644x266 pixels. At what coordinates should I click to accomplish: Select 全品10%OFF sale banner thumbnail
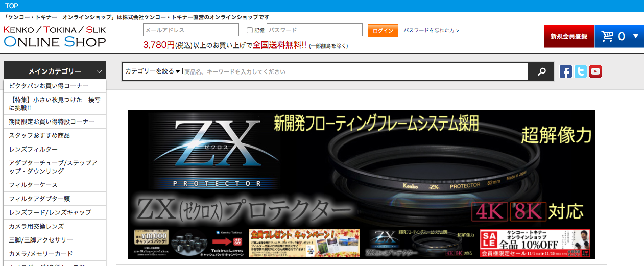click(535, 243)
